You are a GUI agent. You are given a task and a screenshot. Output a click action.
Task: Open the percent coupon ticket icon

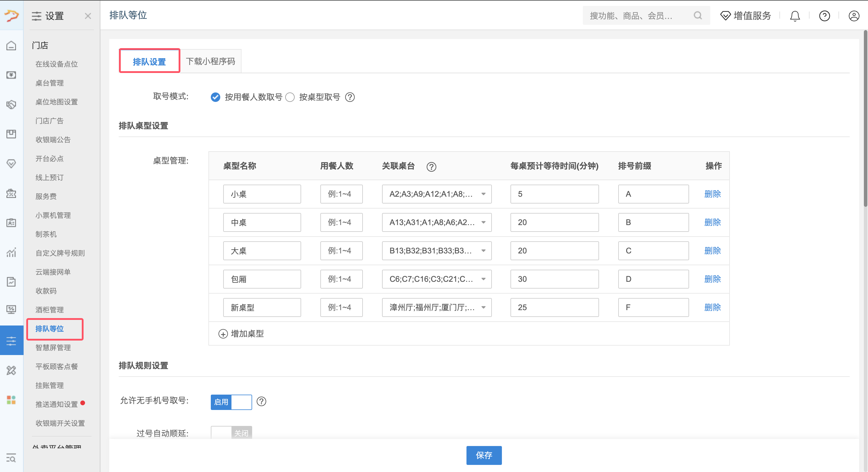click(11, 193)
